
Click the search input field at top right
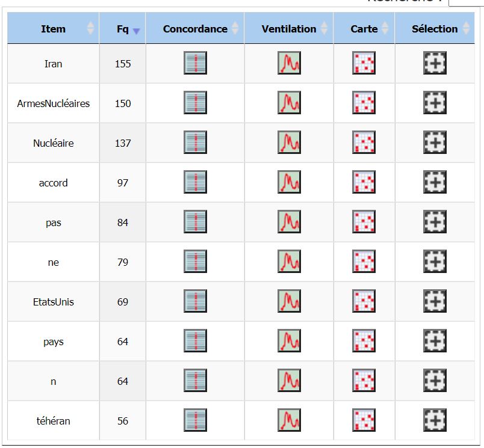pos(467,3)
